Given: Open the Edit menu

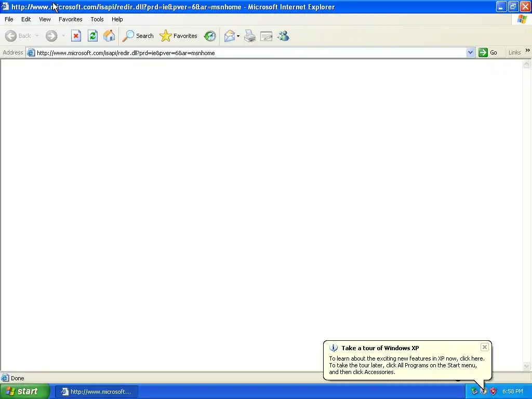Looking at the screenshot, I should point(26,19).
